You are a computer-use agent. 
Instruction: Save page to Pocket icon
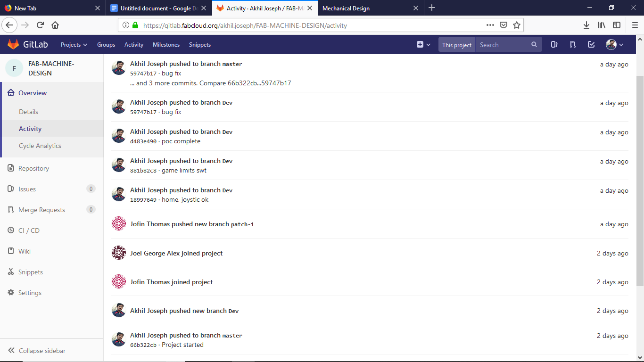pos(504,25)
